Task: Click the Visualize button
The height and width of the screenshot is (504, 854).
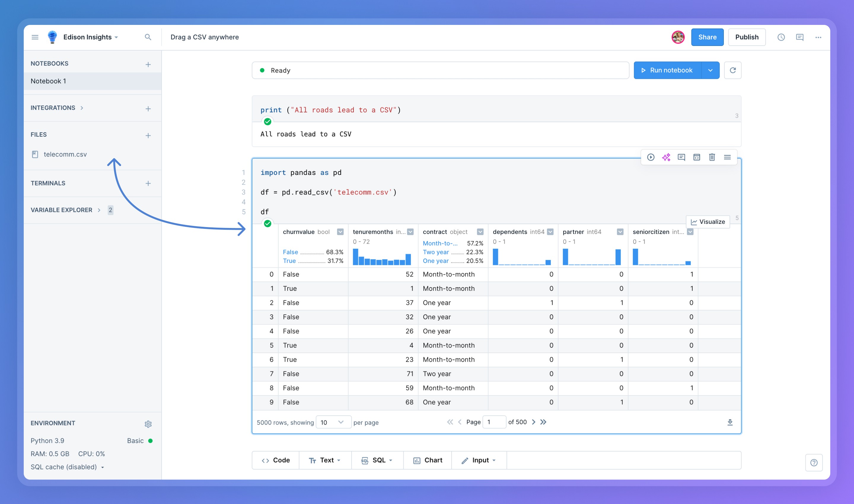Action: (x=708, y=222)
